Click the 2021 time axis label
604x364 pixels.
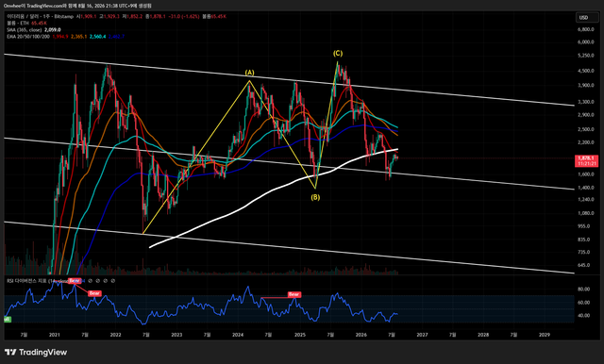click(55, 335)
